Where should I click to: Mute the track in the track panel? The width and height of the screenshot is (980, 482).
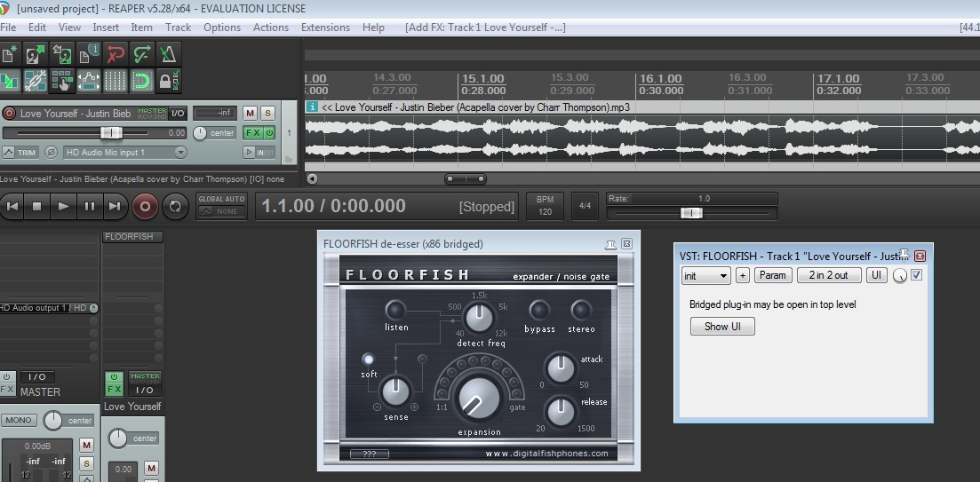point(250,113)
